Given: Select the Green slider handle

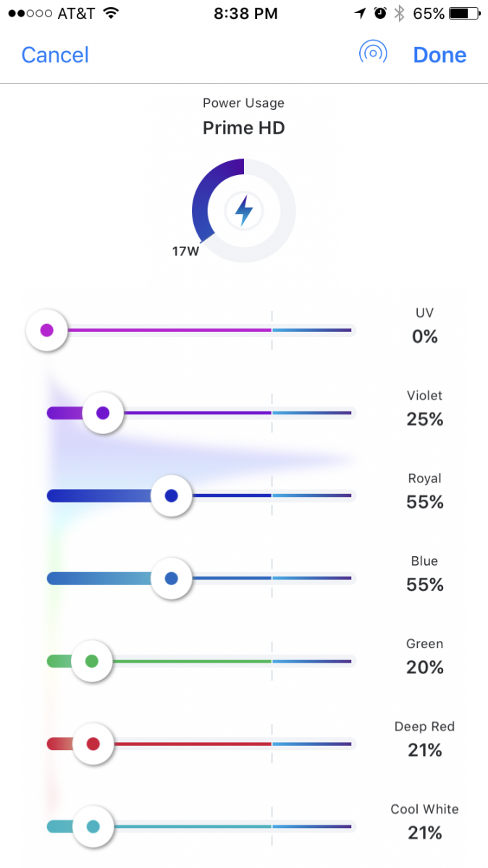Looking at the screenshot, I should [92, 661].
